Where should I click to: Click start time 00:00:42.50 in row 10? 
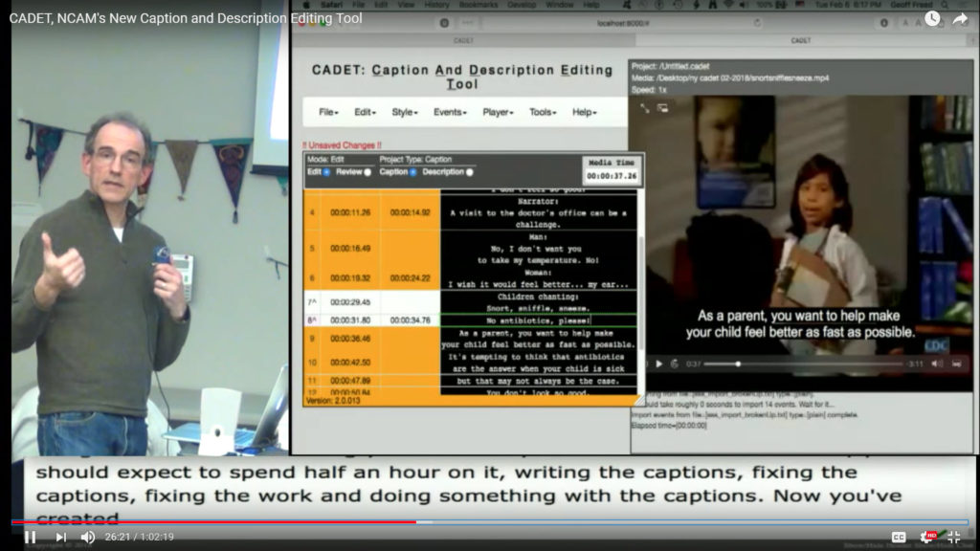(350, 363)
